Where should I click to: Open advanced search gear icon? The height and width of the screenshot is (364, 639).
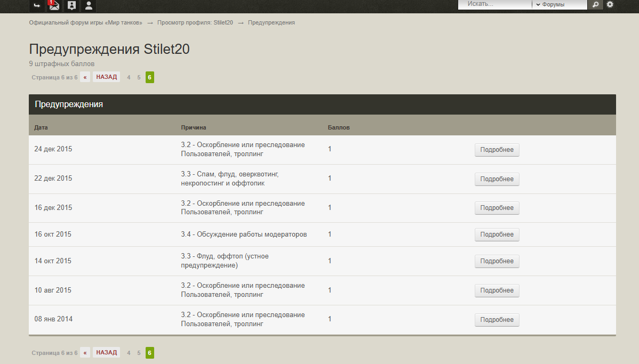tap(610, 4)
